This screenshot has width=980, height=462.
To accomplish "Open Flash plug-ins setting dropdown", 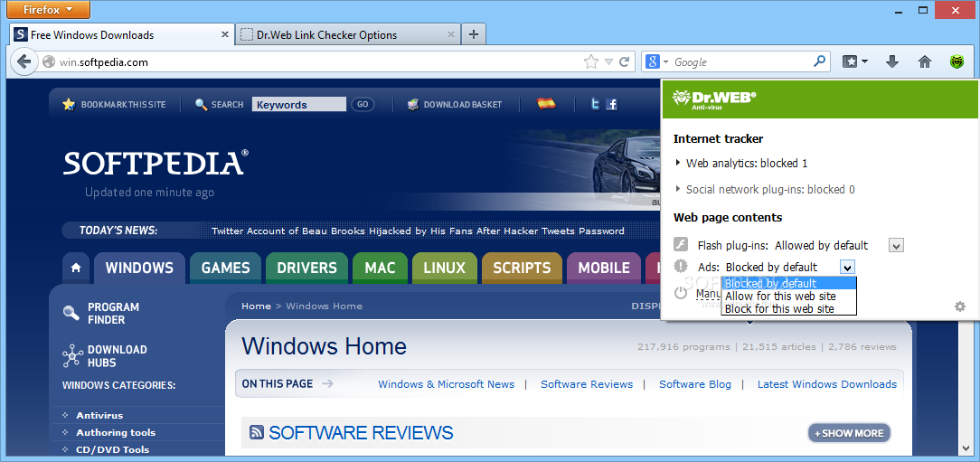I will pyautogui.click(x=896, y=246).
